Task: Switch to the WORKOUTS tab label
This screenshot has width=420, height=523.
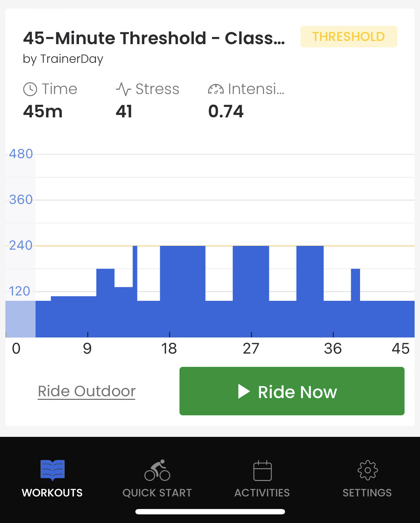Action: 52,493
